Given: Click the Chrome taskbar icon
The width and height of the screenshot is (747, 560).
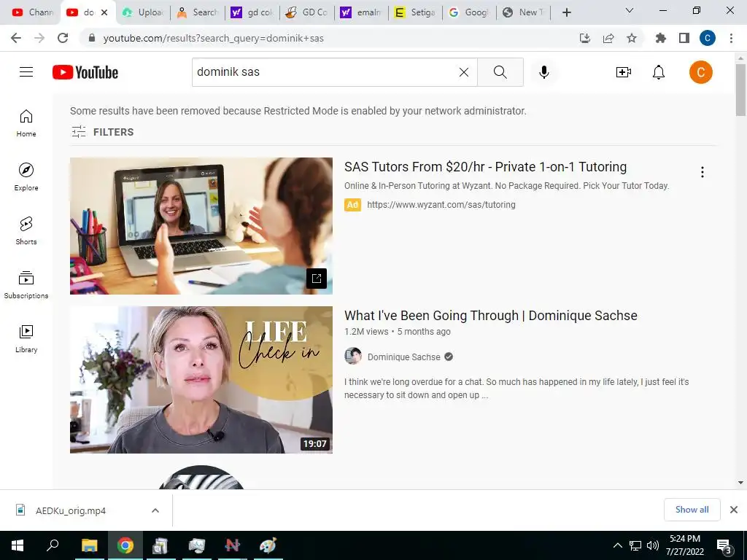Looking at the screenshot, I should coord(125,545).
